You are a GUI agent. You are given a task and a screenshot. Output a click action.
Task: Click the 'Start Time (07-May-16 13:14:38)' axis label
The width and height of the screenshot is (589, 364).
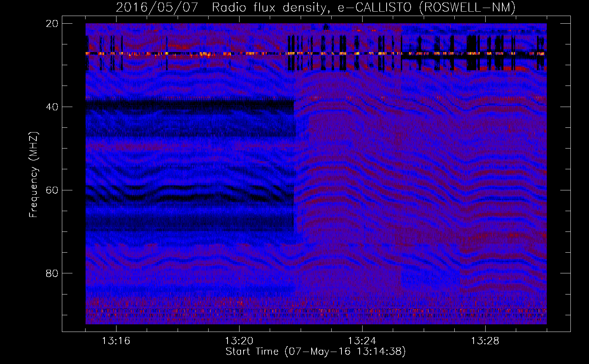pos(316,352)
